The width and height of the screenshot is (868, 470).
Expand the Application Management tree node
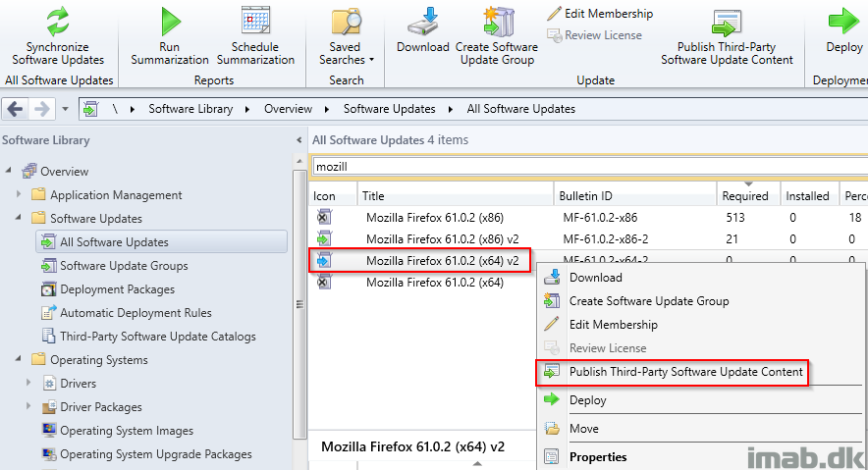[x=19, y=194]
